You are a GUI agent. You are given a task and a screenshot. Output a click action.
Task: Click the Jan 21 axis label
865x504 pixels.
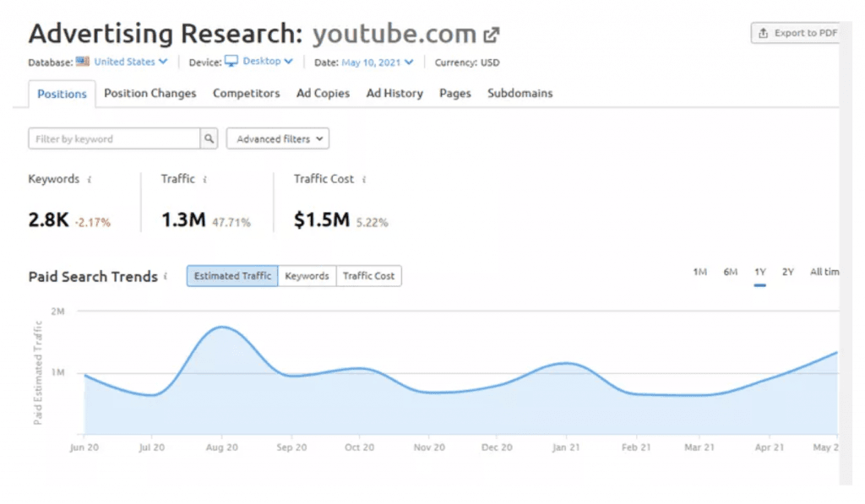coord(566,447)
